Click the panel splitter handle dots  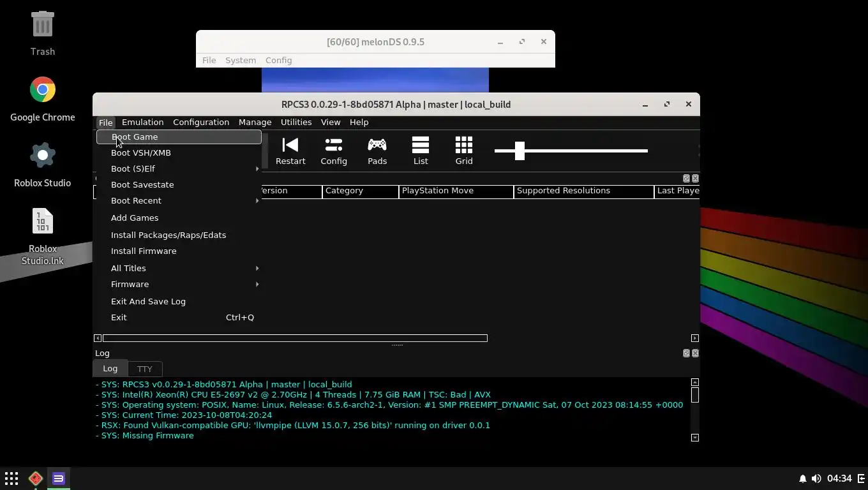397,345
